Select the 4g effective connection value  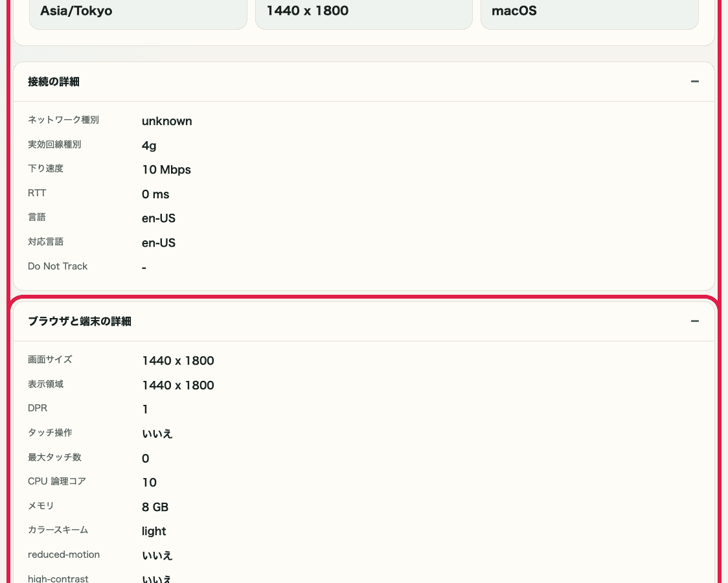[148, 145]
